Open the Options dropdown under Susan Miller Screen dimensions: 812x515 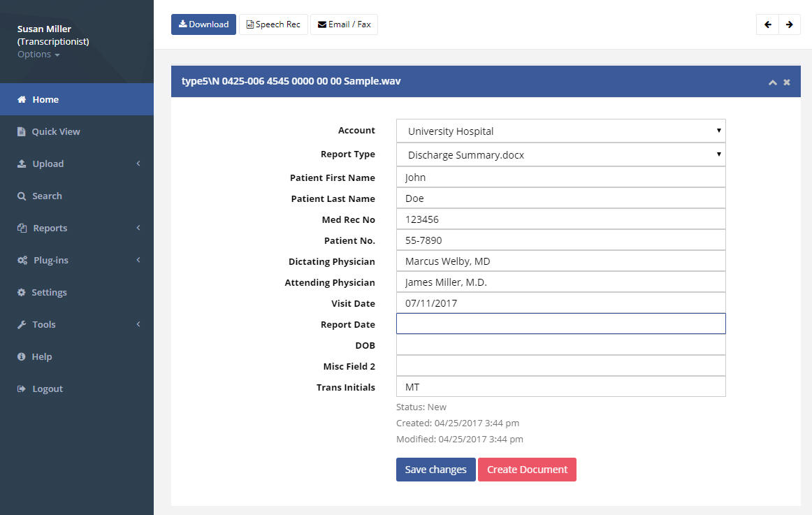point(38,55)
